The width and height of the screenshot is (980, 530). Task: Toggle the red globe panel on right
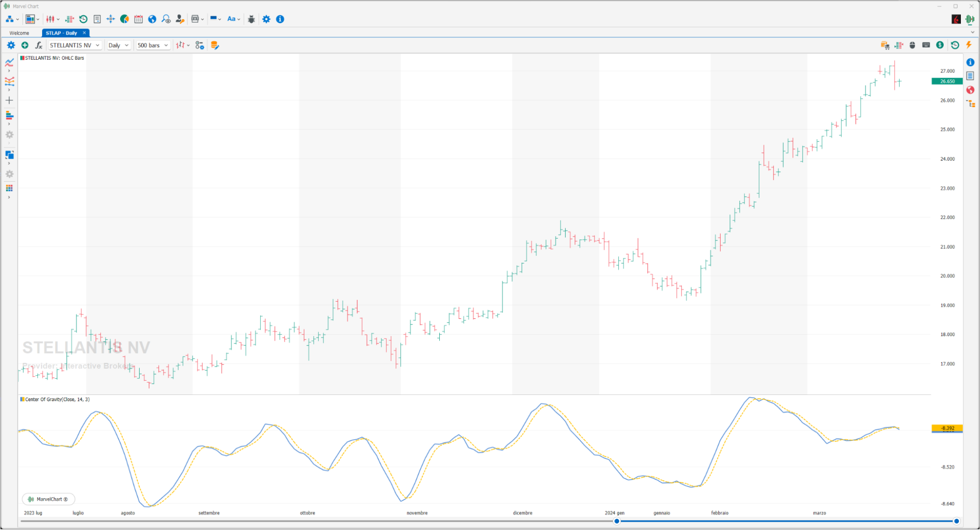[970, 90]
